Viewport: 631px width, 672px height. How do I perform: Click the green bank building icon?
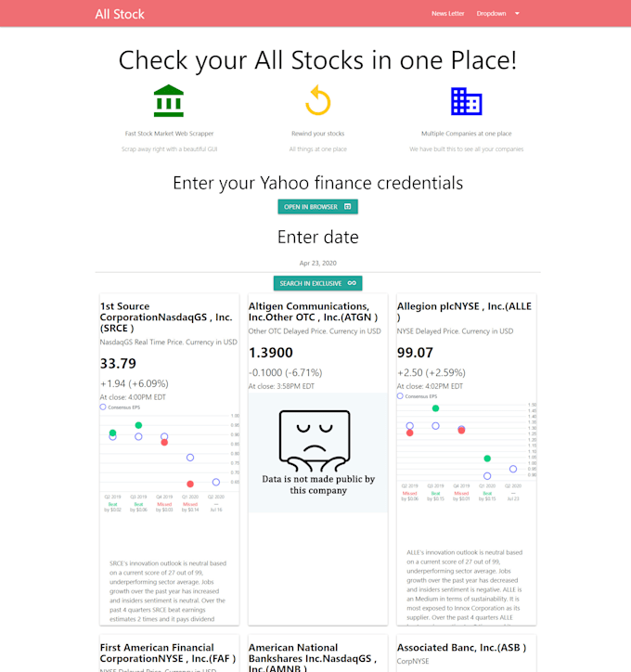pyautogui.click(x=169, y=101)
